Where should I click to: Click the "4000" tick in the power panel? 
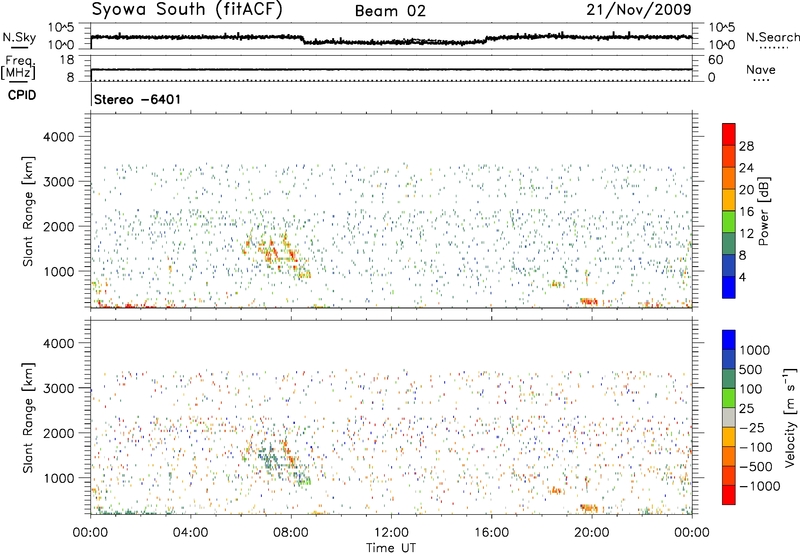[58, 137]
